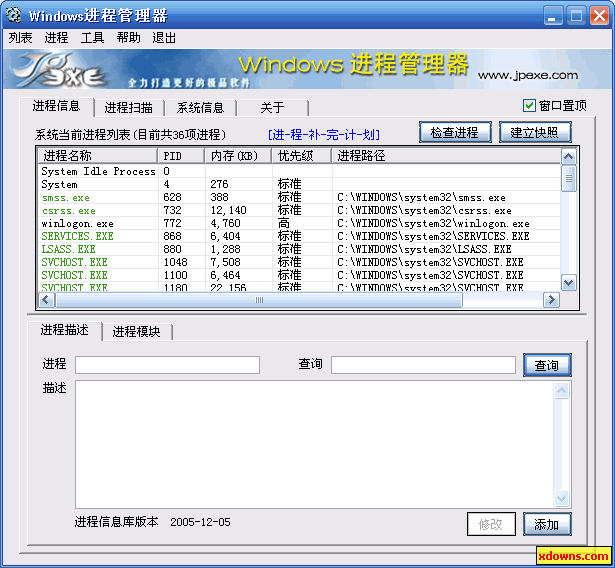Sort by the 优先级 column header
This screenshot has width=615, height=568.
point(302,156)
